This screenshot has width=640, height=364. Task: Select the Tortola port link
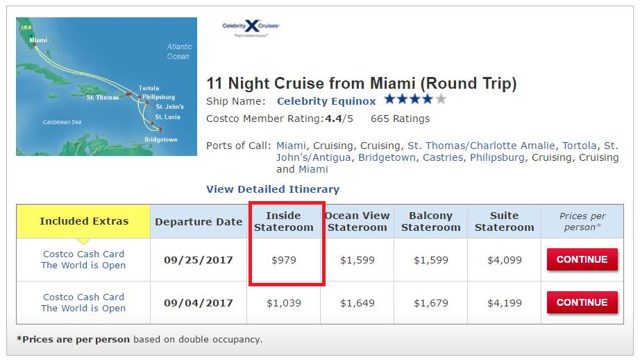click(x=580, y=146)
